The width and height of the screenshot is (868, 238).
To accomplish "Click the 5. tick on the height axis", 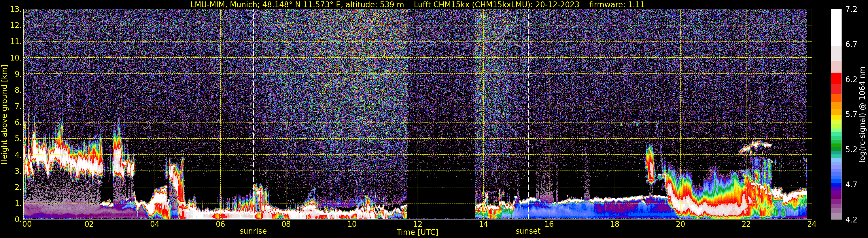I will click(x=18, y=139).
